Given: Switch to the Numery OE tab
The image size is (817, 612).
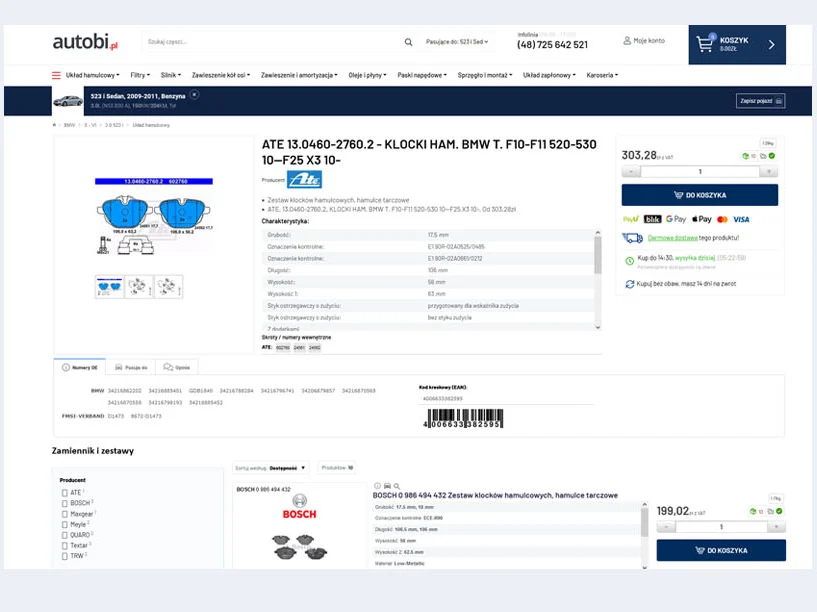Looking at the screenshot, I should tap(80, 367).
